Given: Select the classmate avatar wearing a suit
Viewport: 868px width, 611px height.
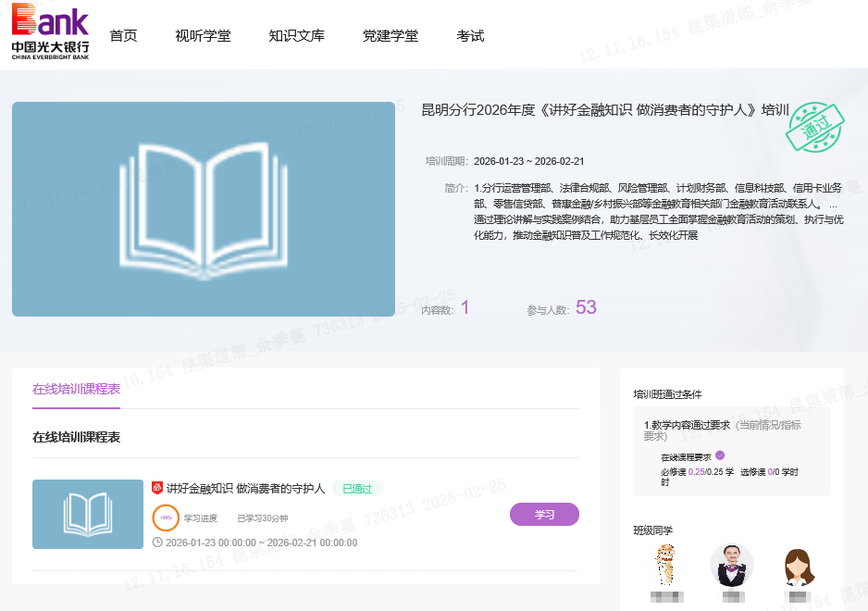Looking at the screenshot, I should tap(732, 565).
